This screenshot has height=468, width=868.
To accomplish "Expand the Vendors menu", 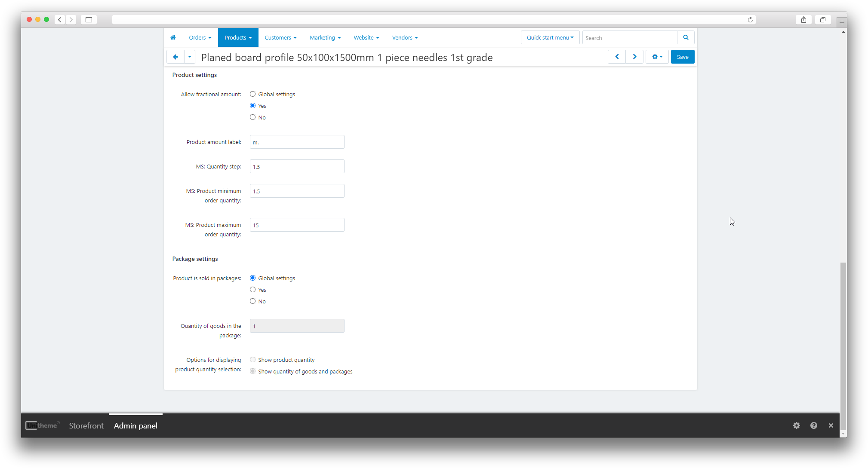I will tap(405, 38).
